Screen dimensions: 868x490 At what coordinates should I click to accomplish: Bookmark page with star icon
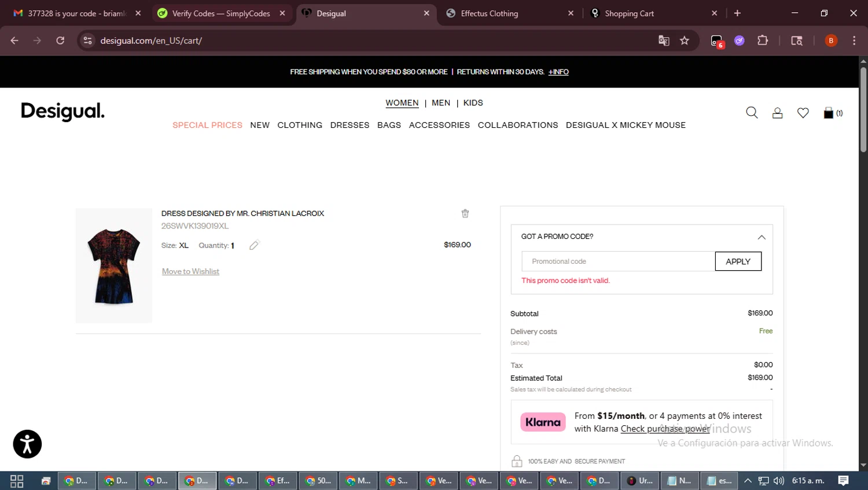click(x=685, y=40)
